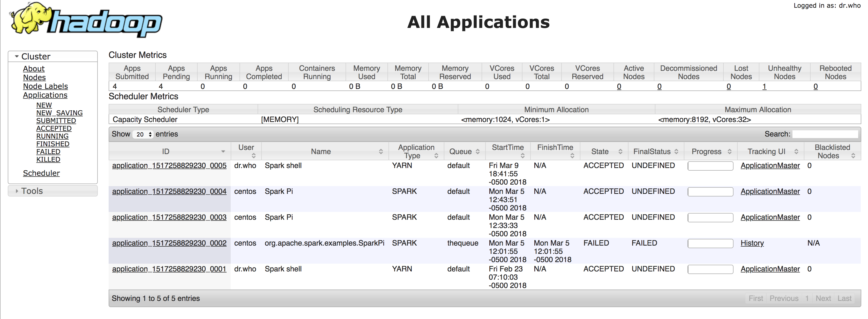The height and width of the screenshot is (319, 868).
Task: Open History link for application 0002
Action: [x=752, y=243]
